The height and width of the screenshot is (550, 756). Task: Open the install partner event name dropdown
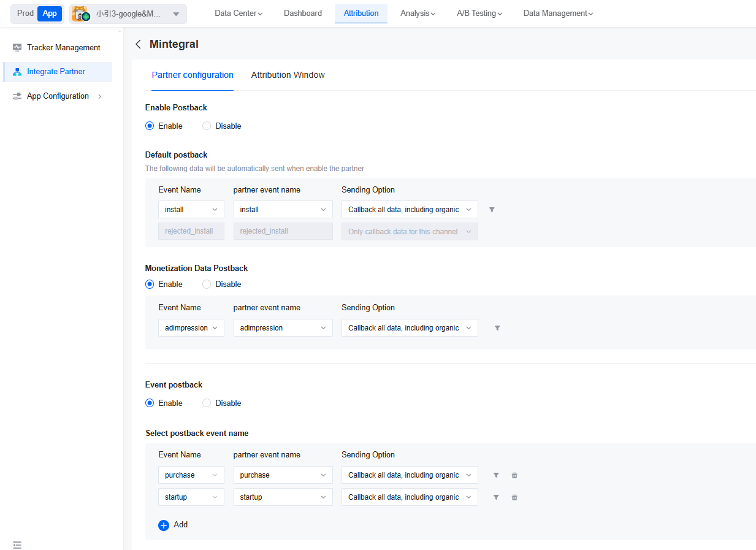[x=283, y=210]
